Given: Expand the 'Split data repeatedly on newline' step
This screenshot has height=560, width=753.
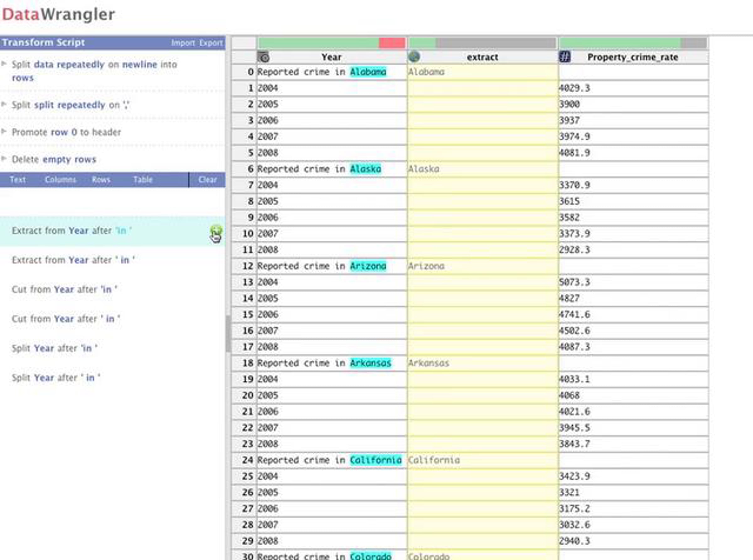Looking at the screenshot, I should [4, 64].
